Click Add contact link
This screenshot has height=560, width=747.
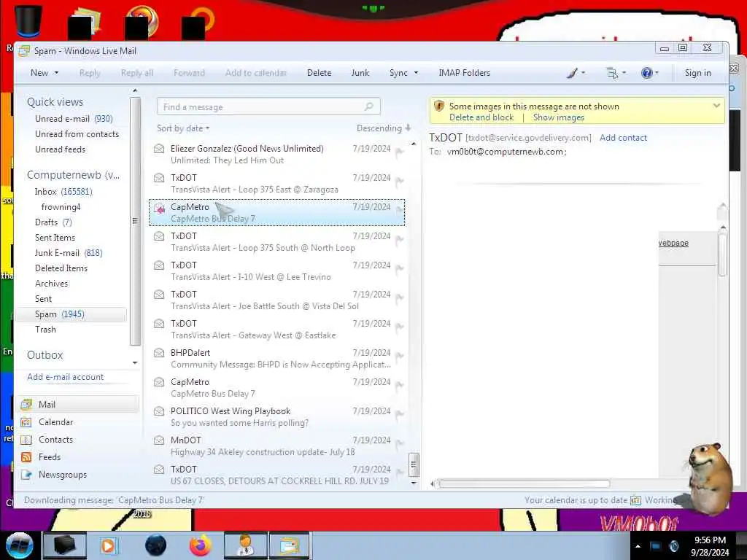coord(623,138)
